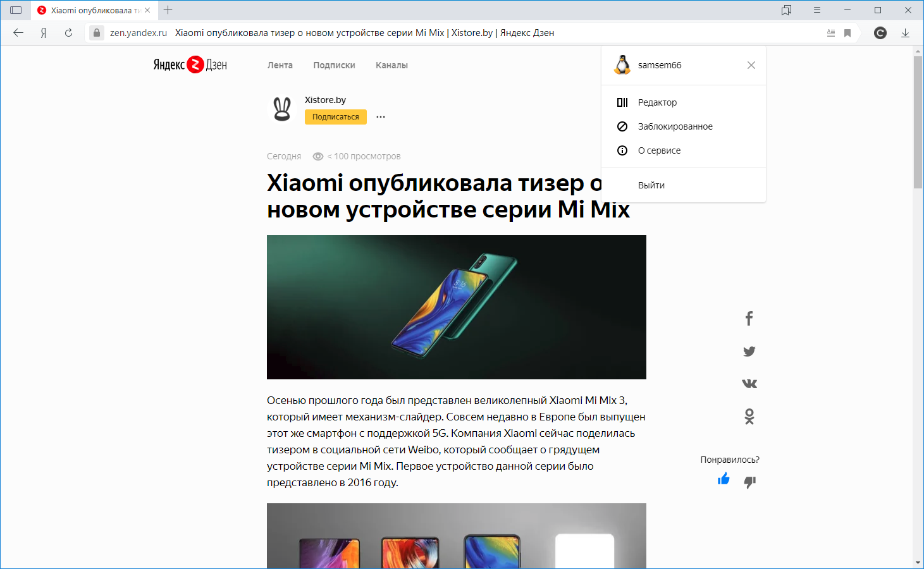
Task: Click the article headline text
Action: (448, 196)
